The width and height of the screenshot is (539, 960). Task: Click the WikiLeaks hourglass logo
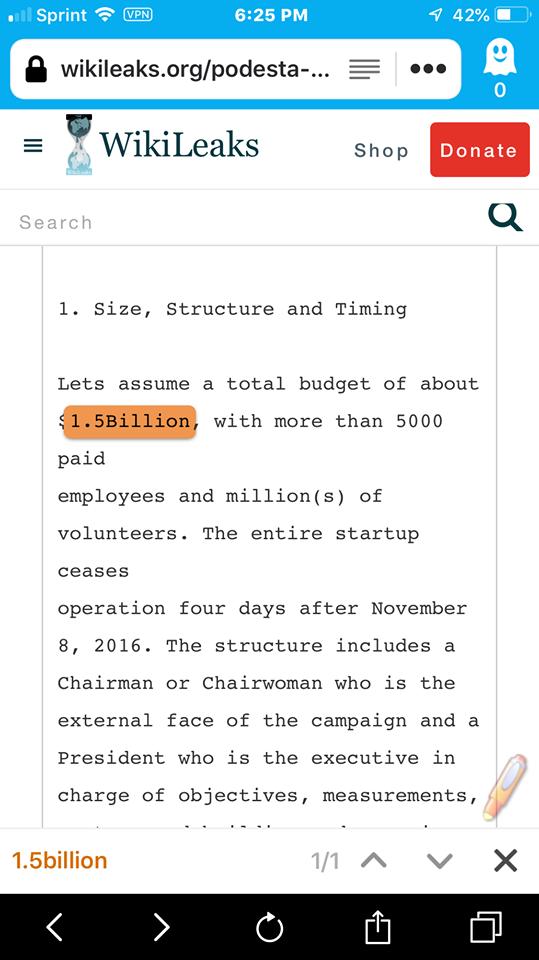[78, 145]
